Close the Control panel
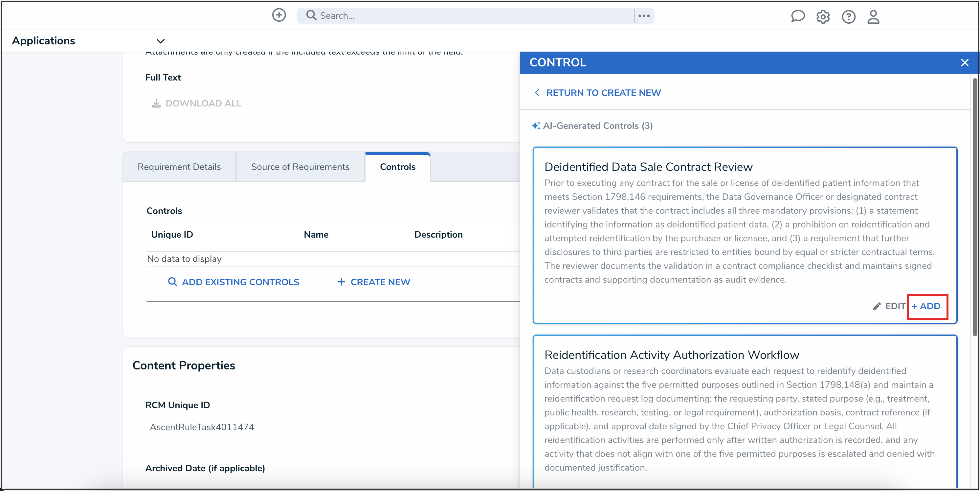Viewport: 980px width, 491px height. coord(965,62)
